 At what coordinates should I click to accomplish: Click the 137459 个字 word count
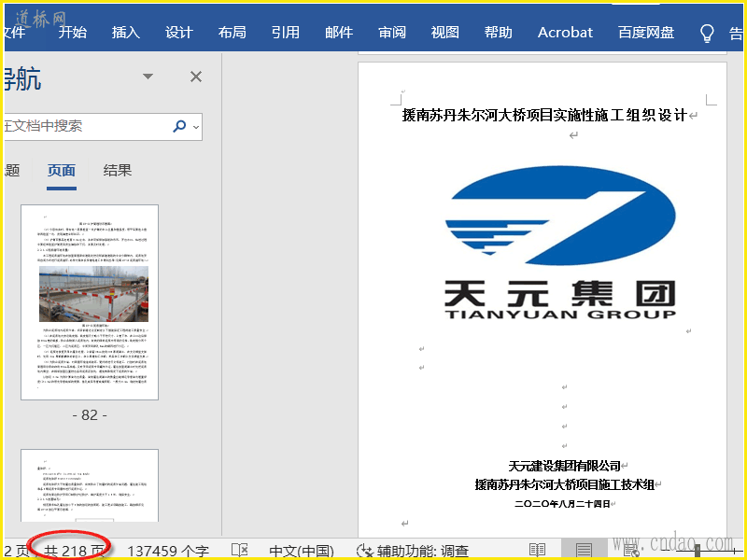(168, 551)
